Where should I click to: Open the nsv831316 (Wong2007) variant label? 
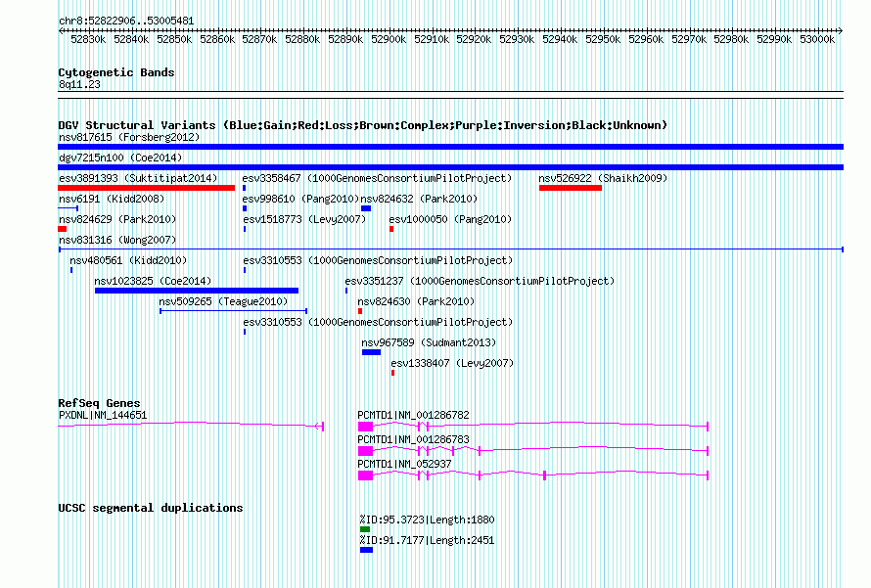[117, 240]
